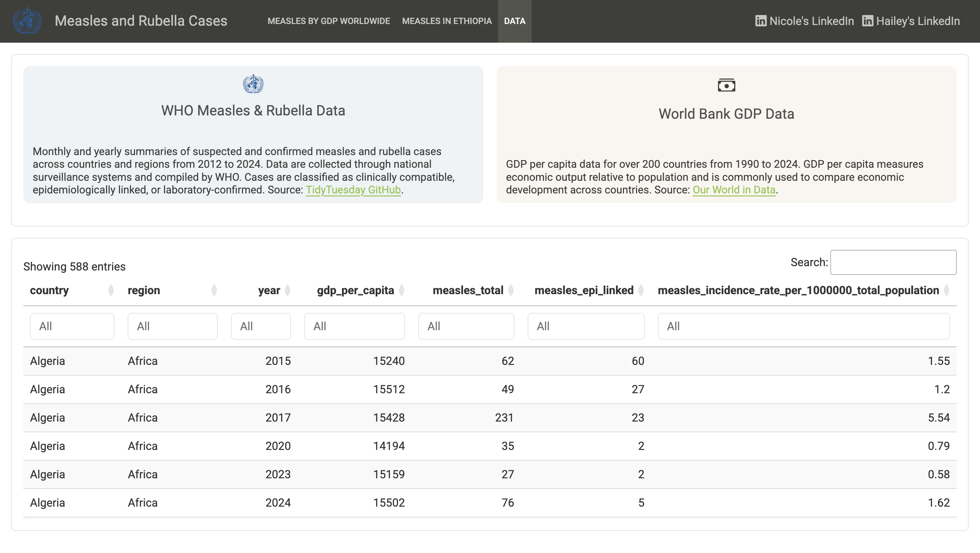Sort by measles incidence rate using its sort arrows

tap(947, 291)
